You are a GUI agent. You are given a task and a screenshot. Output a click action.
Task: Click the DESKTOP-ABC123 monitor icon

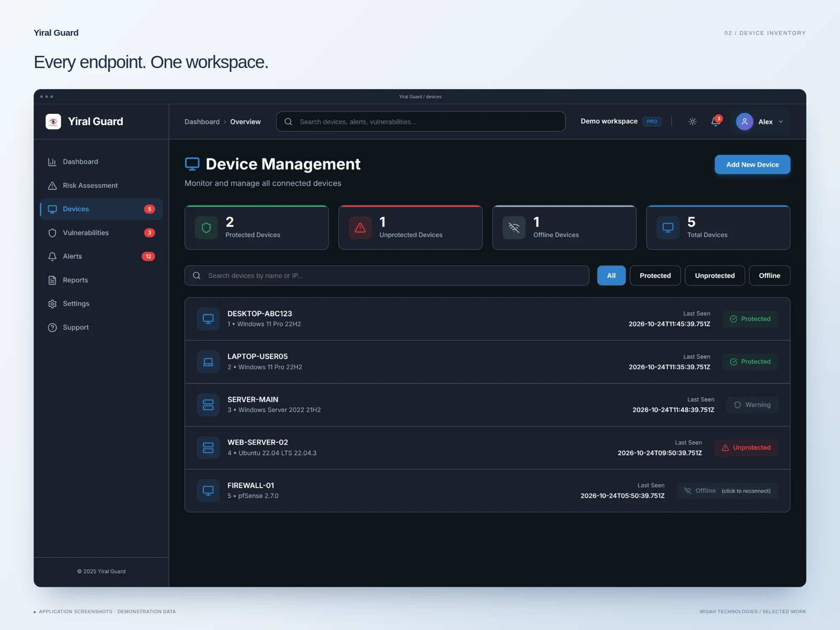208,319
